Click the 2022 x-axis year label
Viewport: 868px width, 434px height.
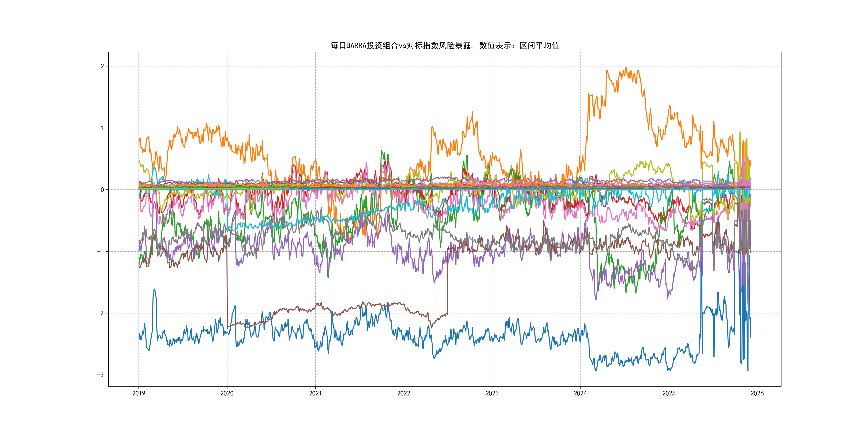(404, 393)
